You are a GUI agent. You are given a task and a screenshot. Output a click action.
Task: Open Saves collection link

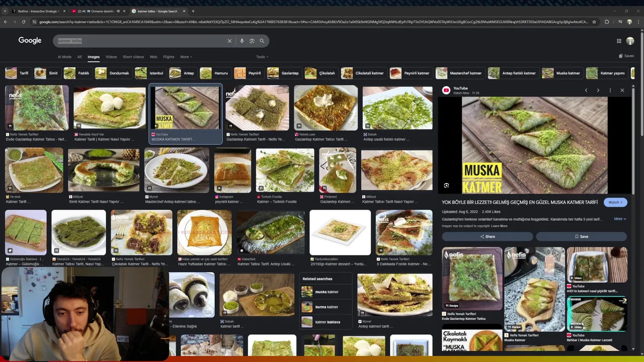[626, 56]
